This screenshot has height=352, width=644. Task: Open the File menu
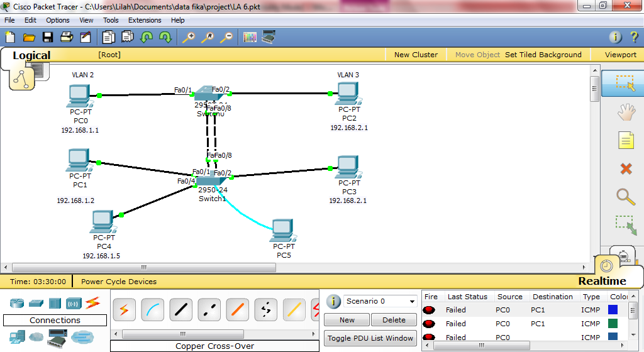tap(9, 20)
